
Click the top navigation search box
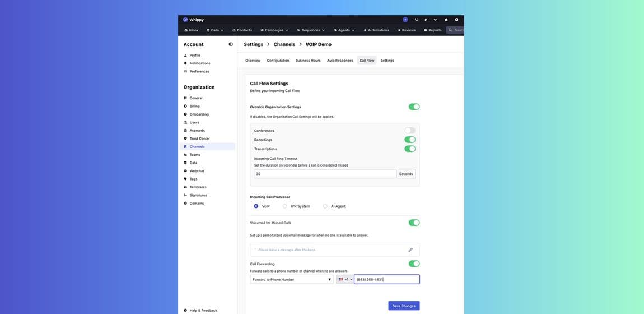[455, 30]
